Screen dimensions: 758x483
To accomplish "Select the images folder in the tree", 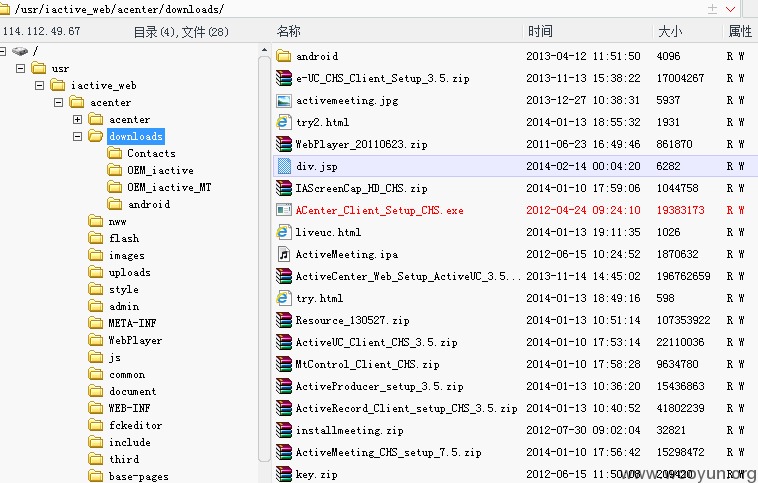I will pyautogui.click(x=127, y=255).
